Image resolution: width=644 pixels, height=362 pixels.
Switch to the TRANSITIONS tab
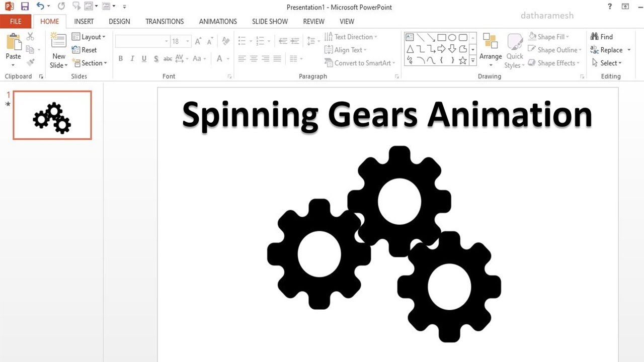[165, 21]
